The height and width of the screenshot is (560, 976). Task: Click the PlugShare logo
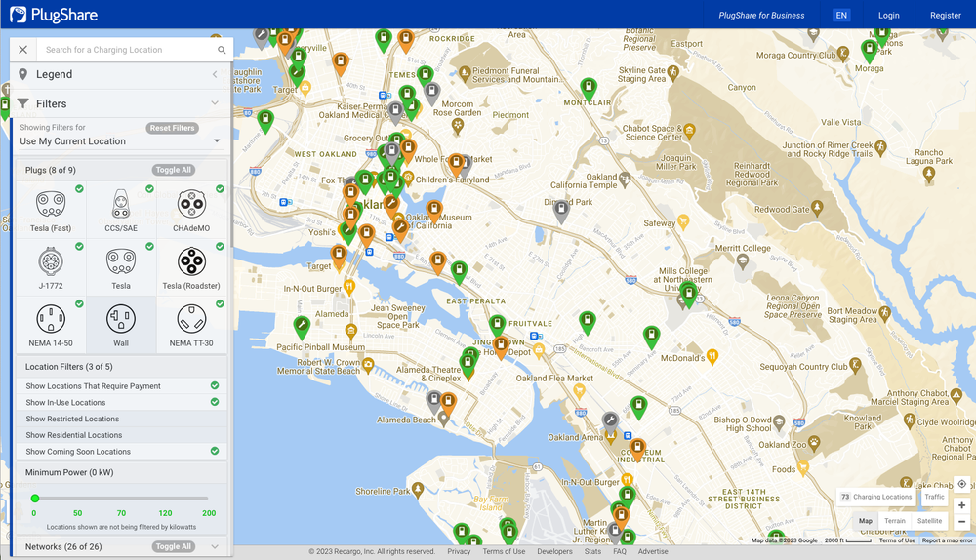[54, 15]
